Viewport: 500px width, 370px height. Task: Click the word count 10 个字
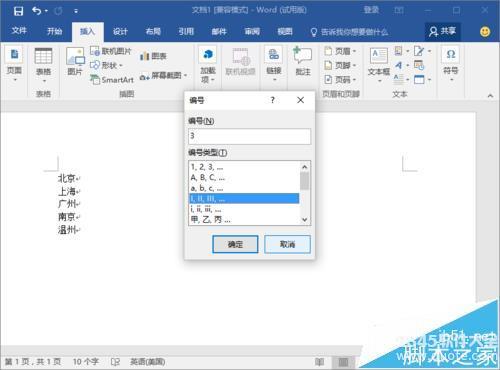point(86,362)
